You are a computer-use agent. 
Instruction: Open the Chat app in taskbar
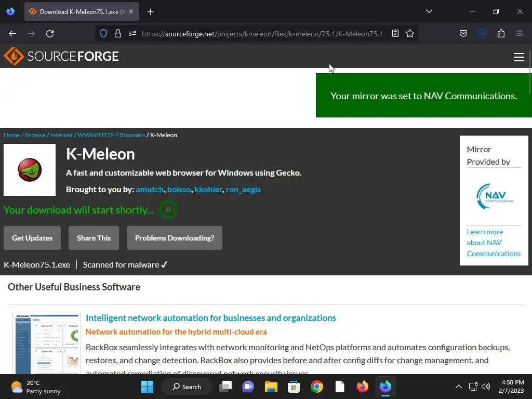pos(248,387)
